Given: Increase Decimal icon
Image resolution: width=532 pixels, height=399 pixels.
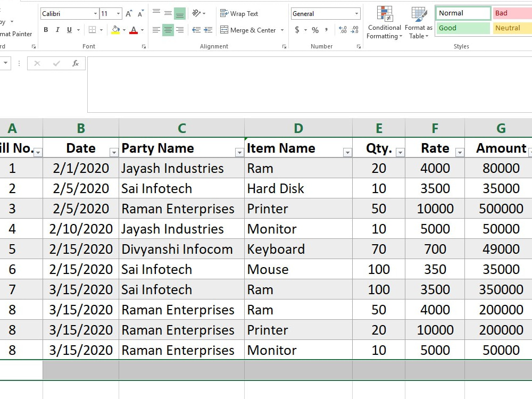Looking at the screenshot, I should [x=343, y=30].
